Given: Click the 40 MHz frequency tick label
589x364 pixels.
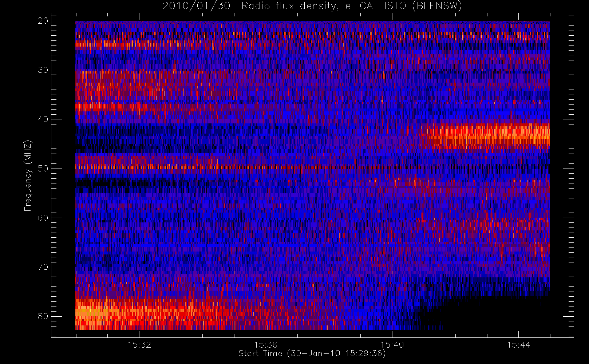Looking at the screenshot, I should coord(43,119).
